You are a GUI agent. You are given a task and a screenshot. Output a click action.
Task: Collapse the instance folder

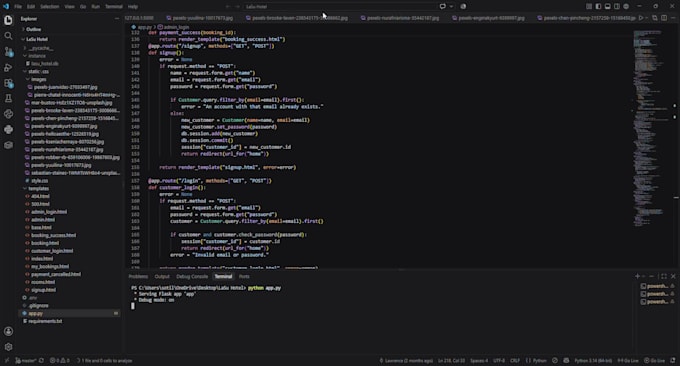click(36, 56)
